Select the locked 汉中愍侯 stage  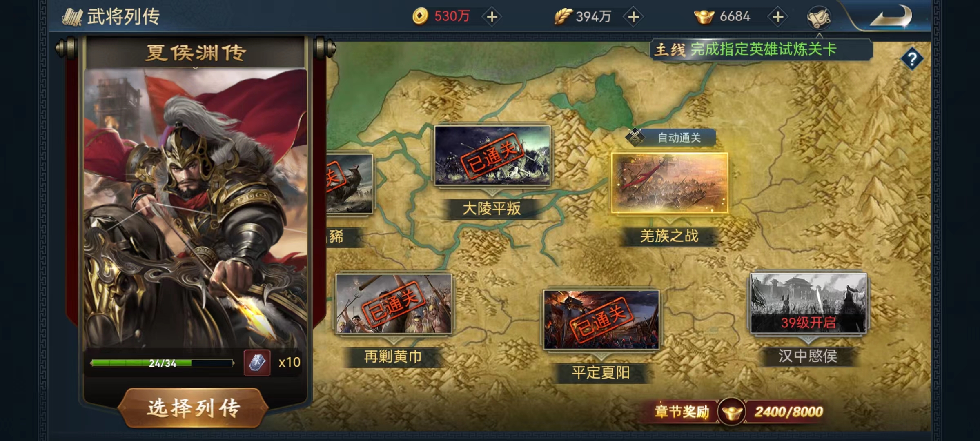[x=808, y=303]
